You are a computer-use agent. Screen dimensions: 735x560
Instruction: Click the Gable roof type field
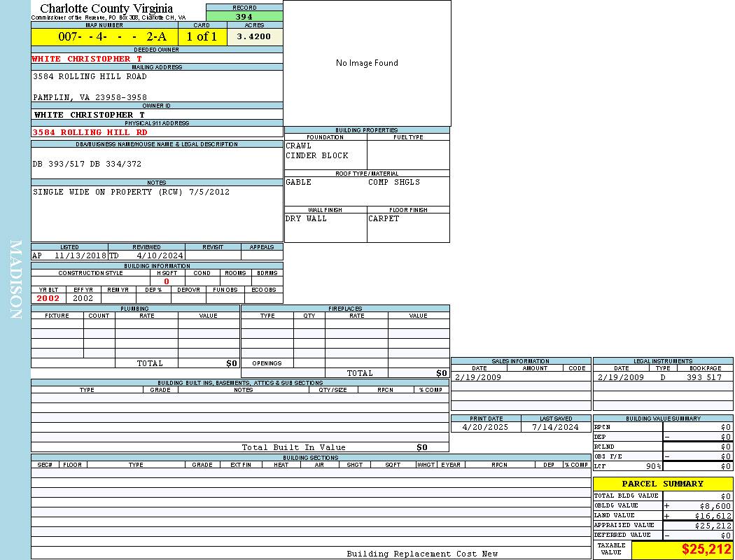299,182
